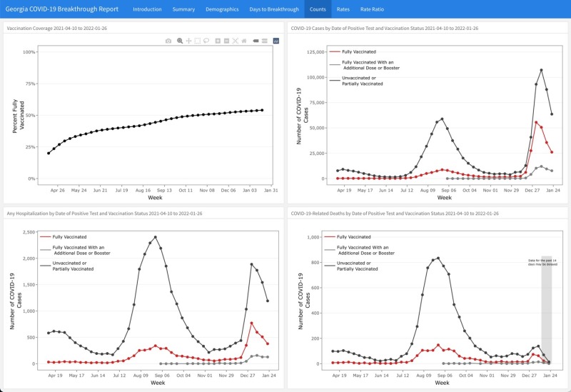Click the Any Hospitalization chart title text
Image resolution: width=571 pixels, height=392 pixels.
click(x=104, y=213)
